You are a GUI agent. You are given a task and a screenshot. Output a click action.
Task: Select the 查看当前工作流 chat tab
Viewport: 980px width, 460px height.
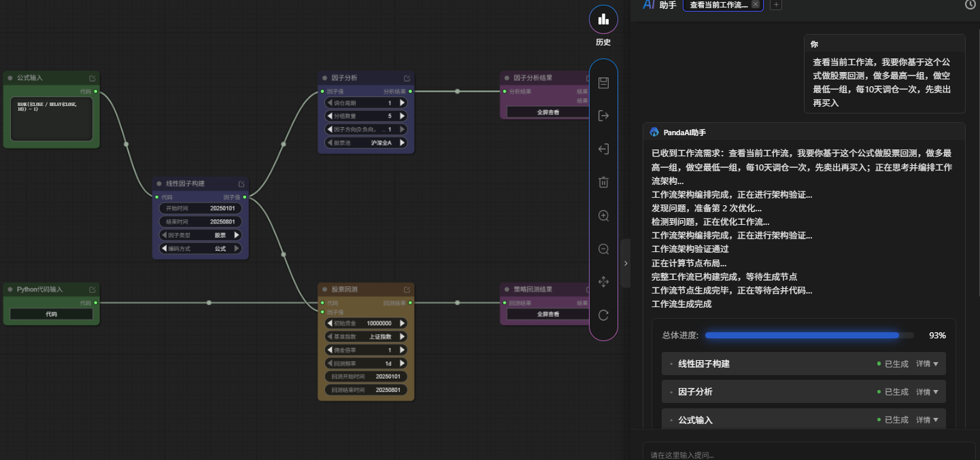pos(719,5)
